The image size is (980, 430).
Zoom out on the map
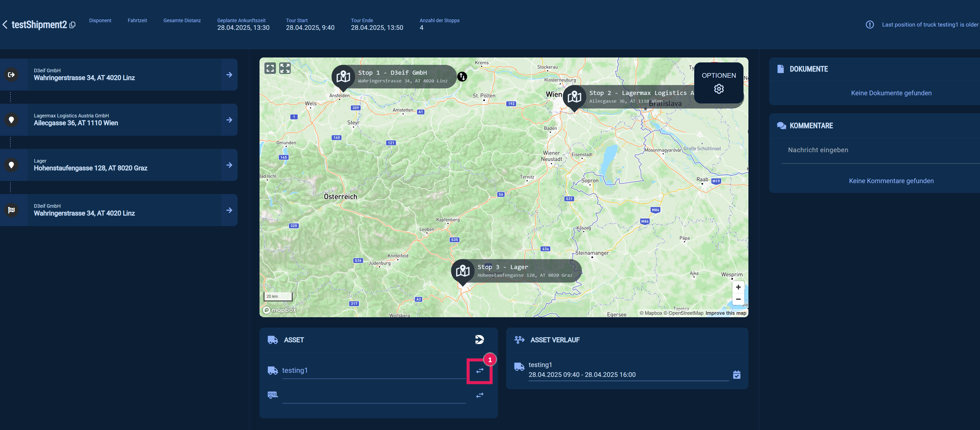click(x=738, y=299)
